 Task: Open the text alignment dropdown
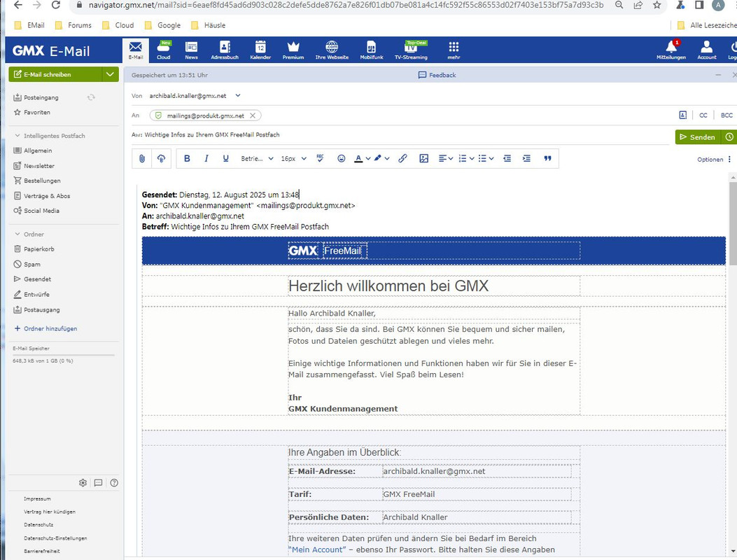(445, 158)
